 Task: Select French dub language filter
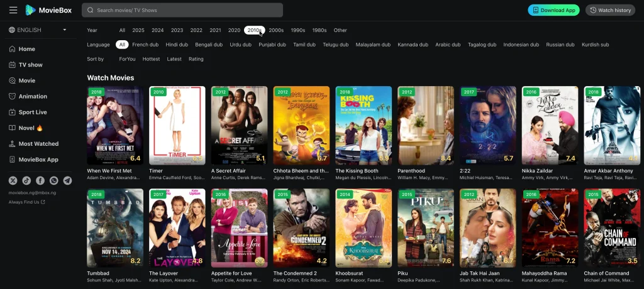click(145, 45)
